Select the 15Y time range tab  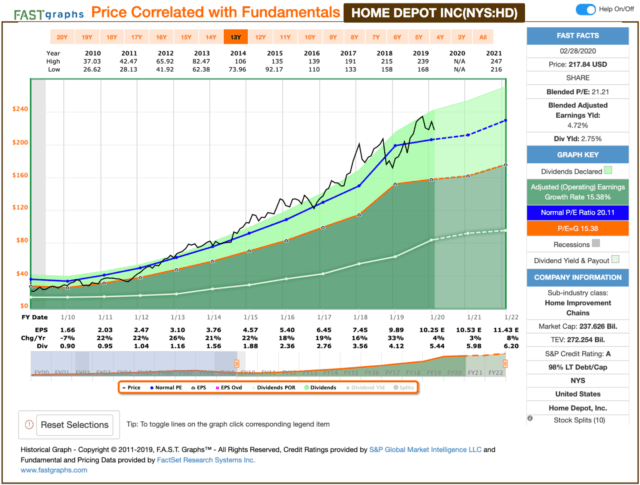pos(186,37)
